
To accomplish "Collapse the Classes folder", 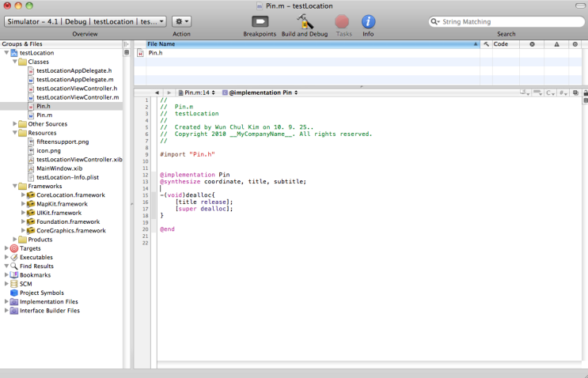I will 14,62.
